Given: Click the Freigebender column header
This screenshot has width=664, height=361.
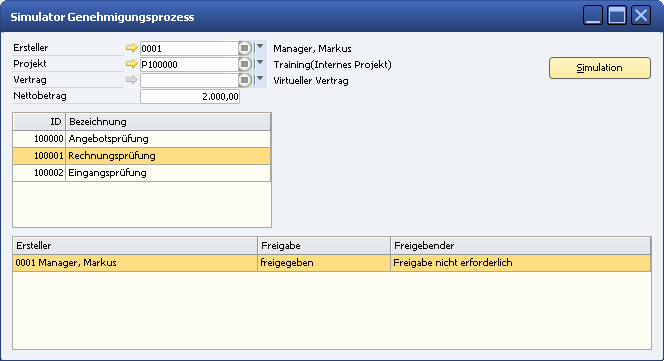Looking at the screenshot, I should [520, 246].
